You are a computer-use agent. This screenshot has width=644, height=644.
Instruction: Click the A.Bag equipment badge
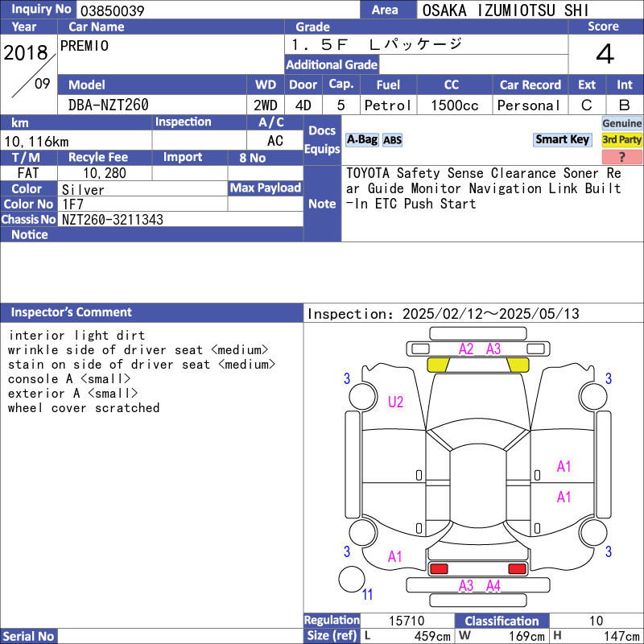[361, 140]
